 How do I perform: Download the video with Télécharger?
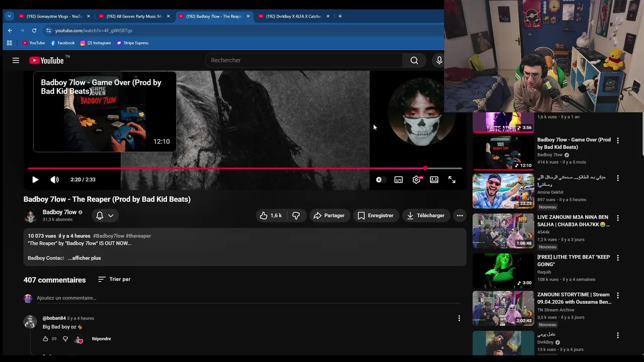pyautogui.click(x=426, y=215)
